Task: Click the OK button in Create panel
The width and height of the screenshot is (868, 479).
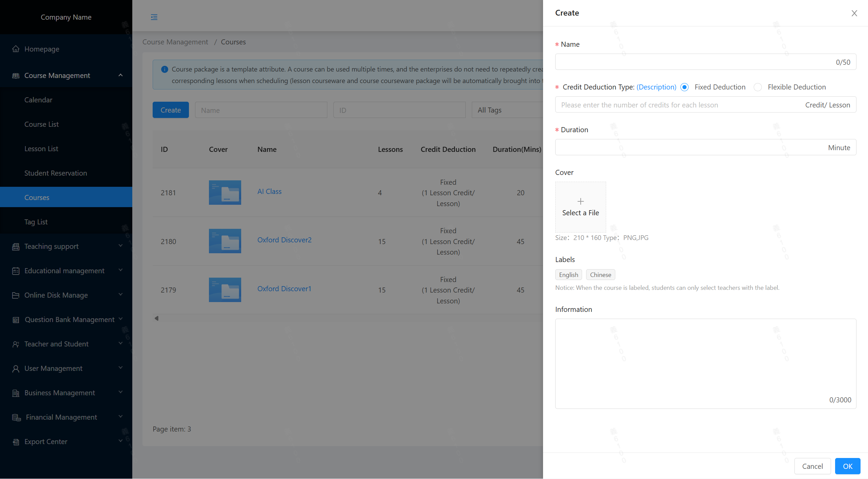Action: coord(847,466)
